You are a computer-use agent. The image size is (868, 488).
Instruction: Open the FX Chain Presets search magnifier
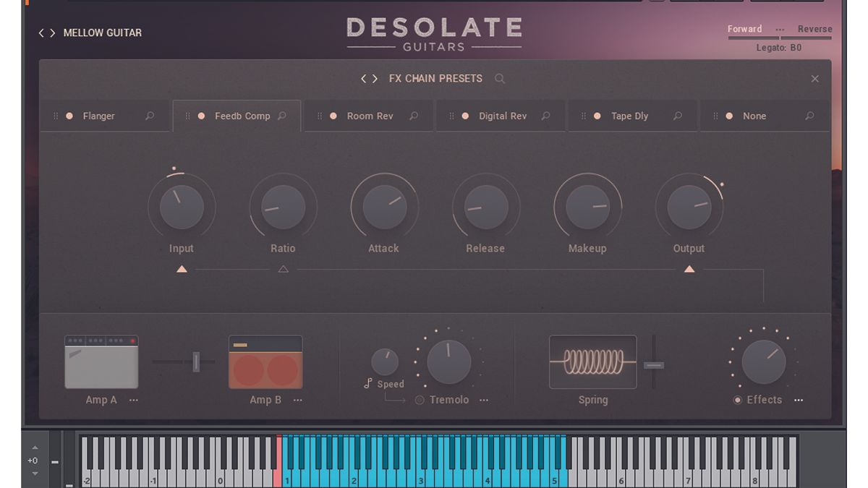tap(499, 78)
